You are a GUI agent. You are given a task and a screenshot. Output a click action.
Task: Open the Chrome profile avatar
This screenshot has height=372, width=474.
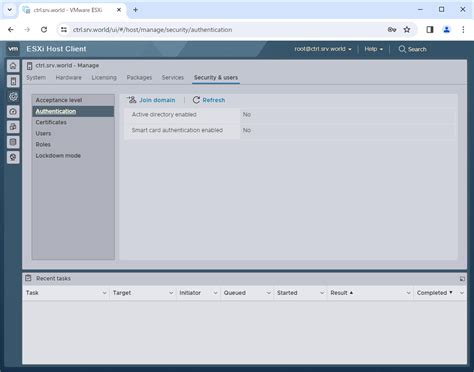[x=447, y=30]
